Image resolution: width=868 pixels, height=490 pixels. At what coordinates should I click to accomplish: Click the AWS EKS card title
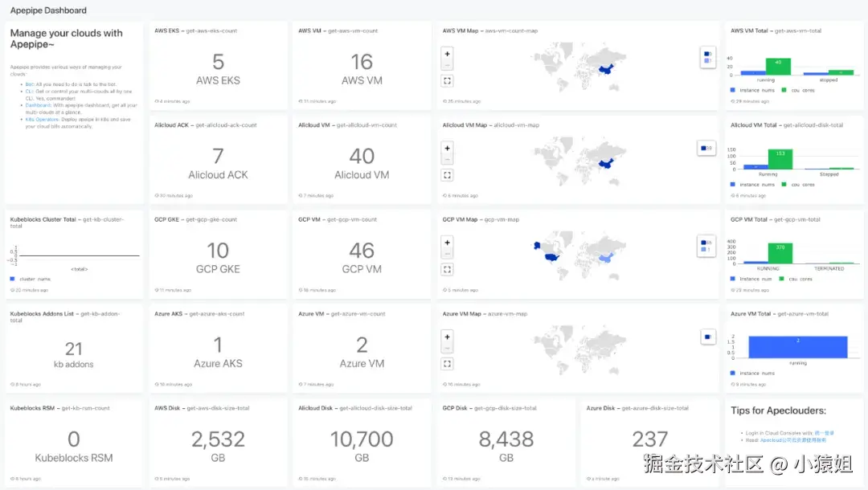click(195, 31)
